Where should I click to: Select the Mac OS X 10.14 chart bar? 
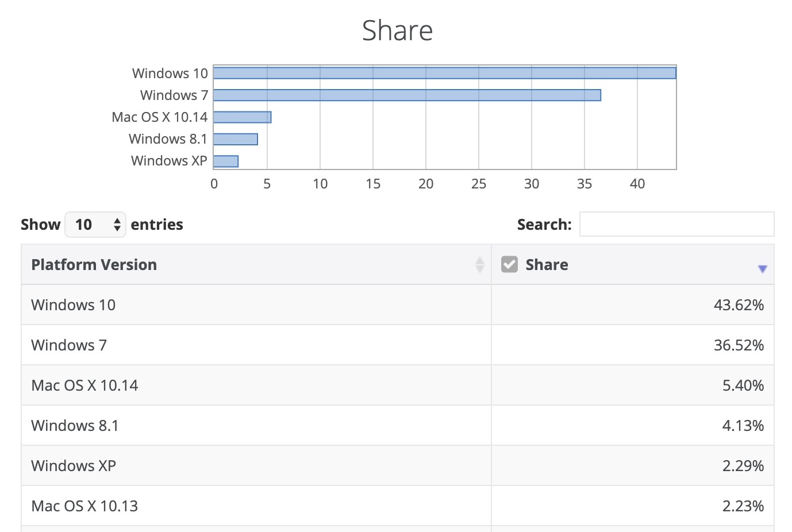242,117
